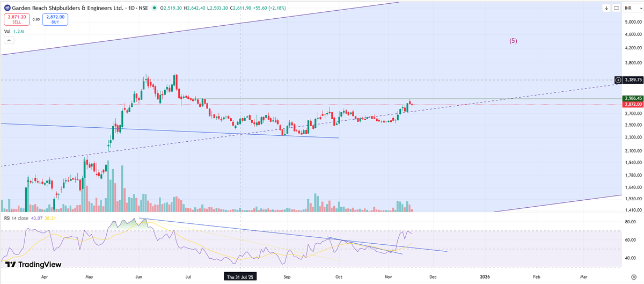Click the Thu 31 Jul '25 date label
This screenshot has height=284, width=644.
239,276
